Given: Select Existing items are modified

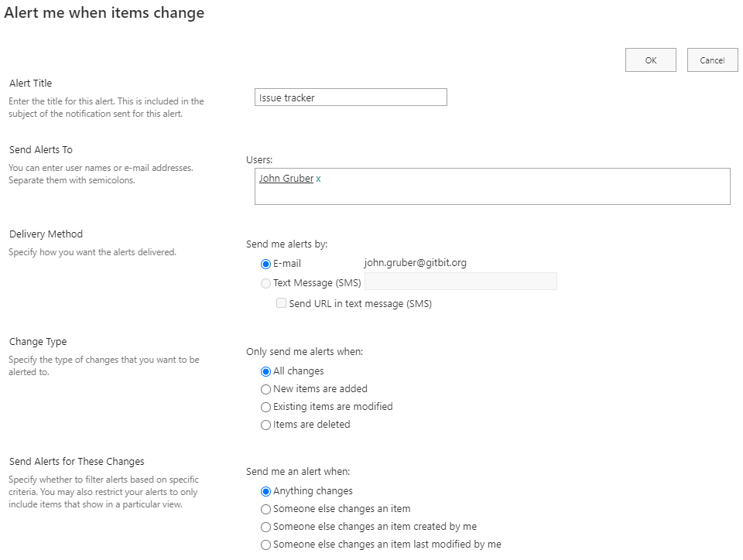Looking at the screenshot, I should [265, 407].
